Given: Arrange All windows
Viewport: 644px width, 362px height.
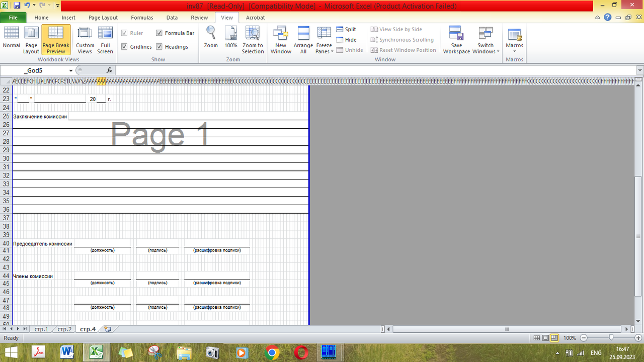Looking at the screenshot, I should [303, 39].
